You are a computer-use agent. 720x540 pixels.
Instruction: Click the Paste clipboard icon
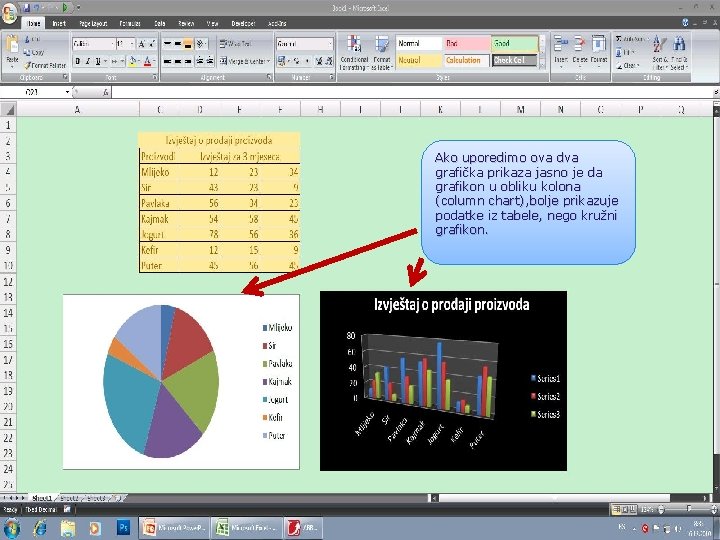pyautogui.click(x=12, y=45)
